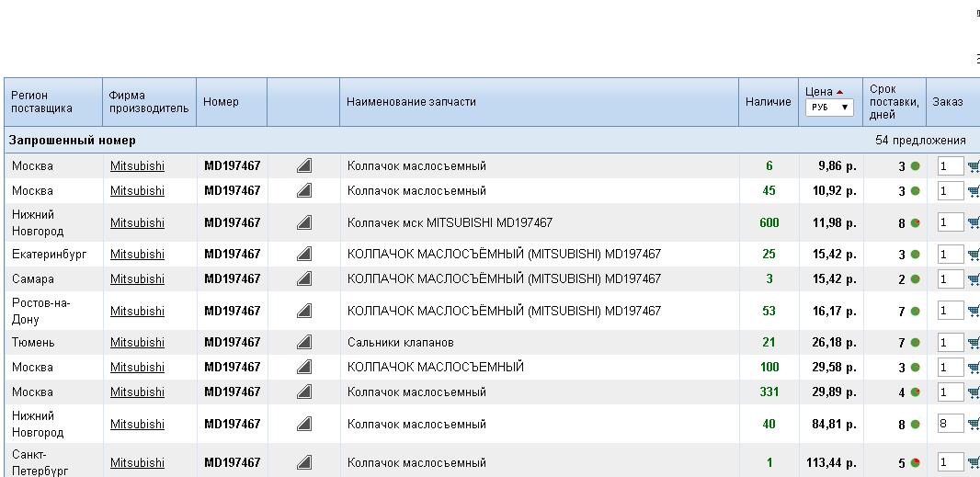980x477 pixels.
Task: Click the details icon in the Ростов-на-Дону row
Action: (304, 312)
